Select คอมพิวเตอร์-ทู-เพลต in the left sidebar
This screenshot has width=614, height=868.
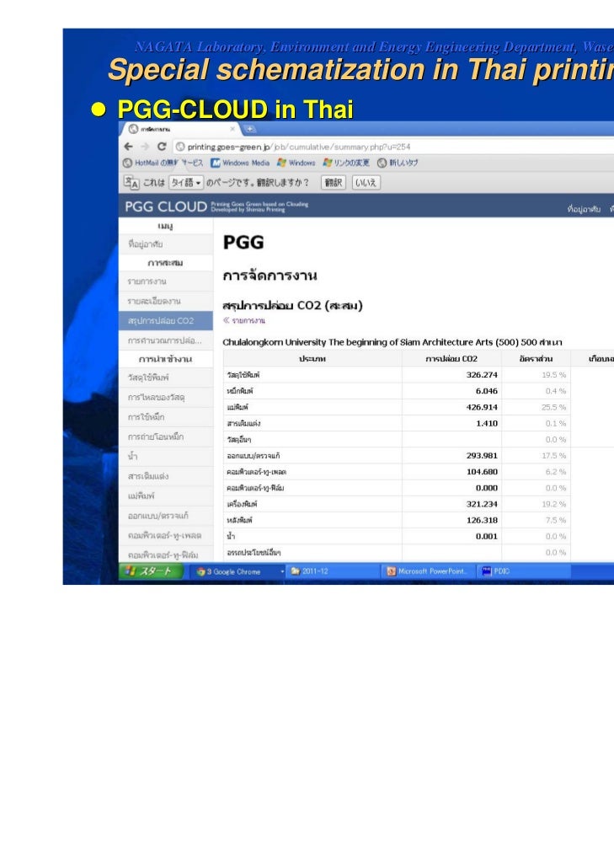165,535
